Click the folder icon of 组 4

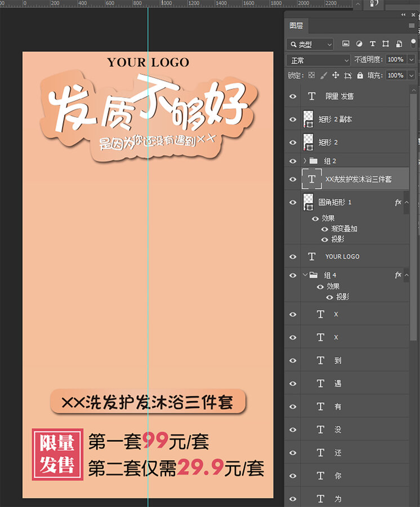click(x=314, y=275)
